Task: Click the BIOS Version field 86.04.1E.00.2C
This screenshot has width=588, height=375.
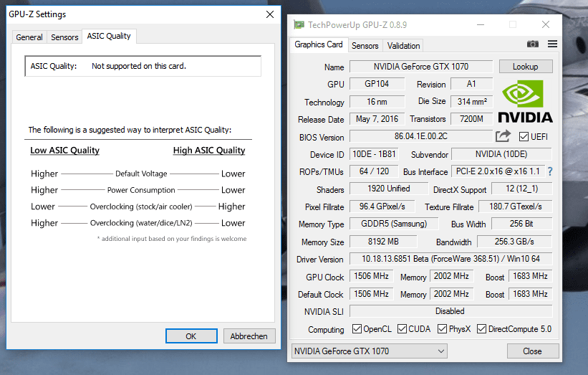Action: (420, 136)
